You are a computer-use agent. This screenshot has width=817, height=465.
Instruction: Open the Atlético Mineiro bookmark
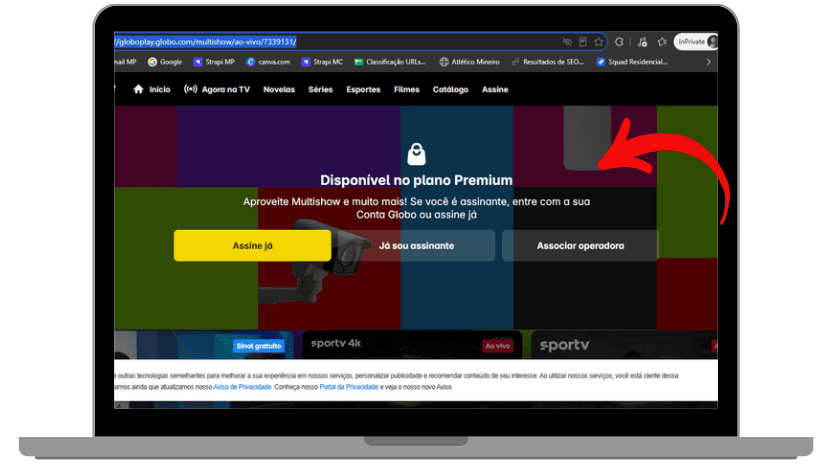[469, 62]
